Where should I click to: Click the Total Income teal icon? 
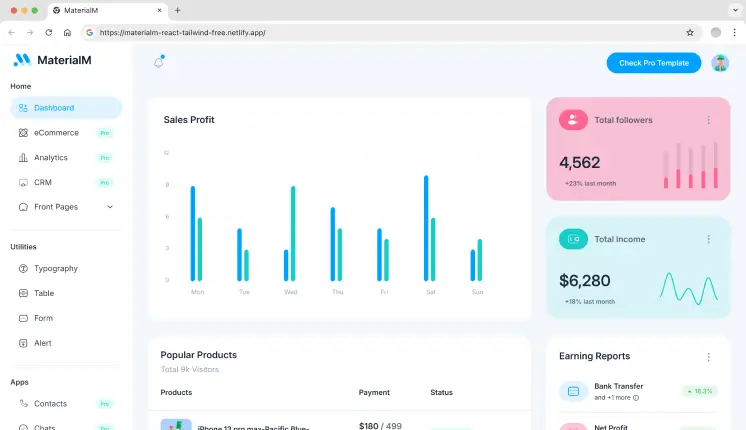point(573,239)
